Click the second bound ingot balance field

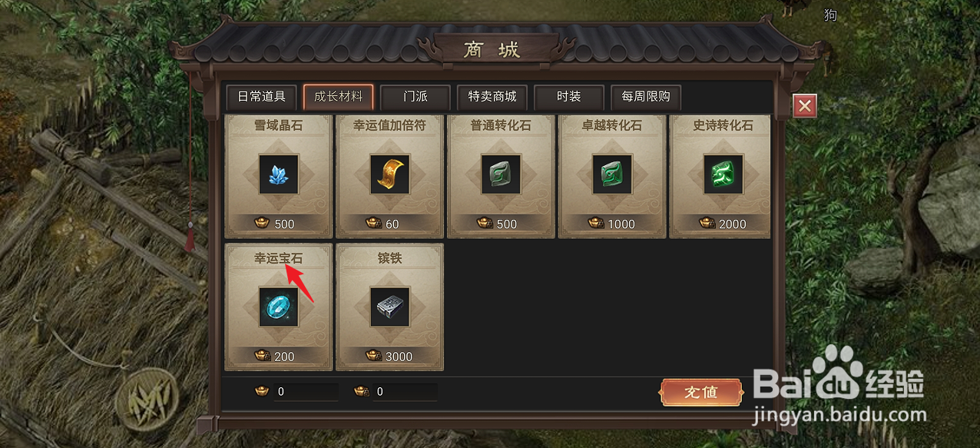point(405,392)
